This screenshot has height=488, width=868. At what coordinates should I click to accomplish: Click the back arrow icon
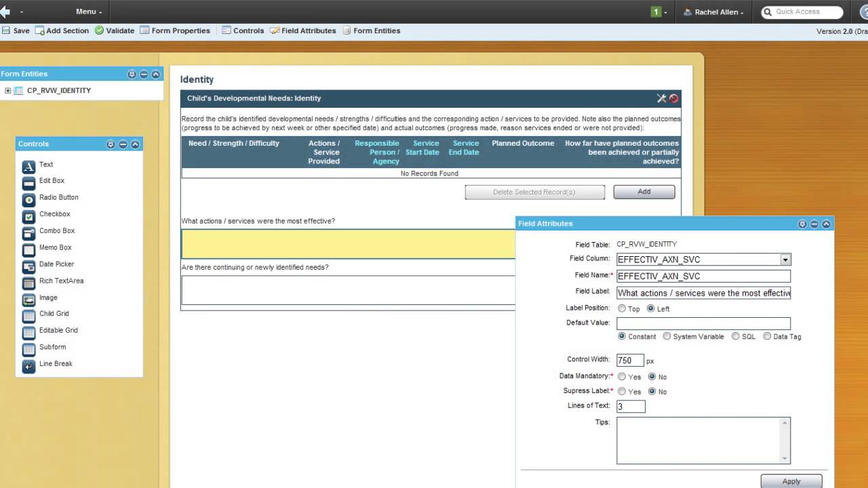tap(5, 12)
